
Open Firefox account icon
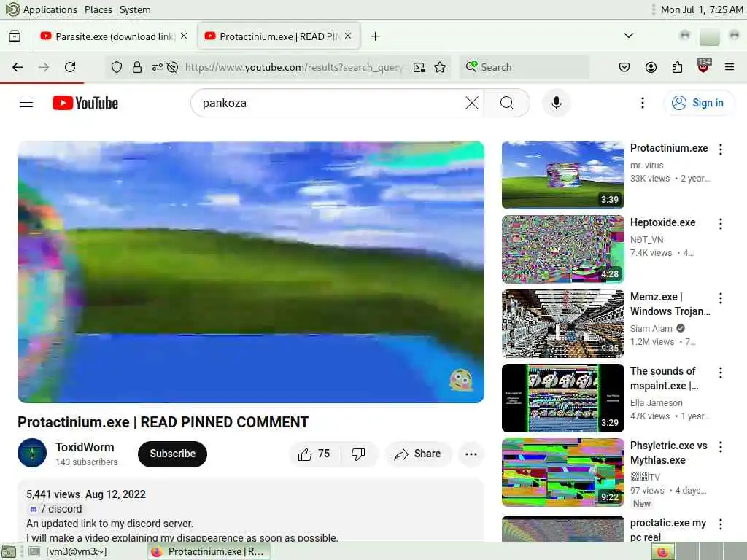click(651, 67)
